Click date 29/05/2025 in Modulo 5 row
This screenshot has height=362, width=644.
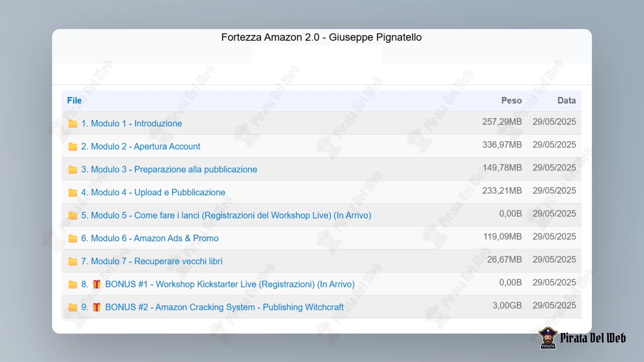554,213
